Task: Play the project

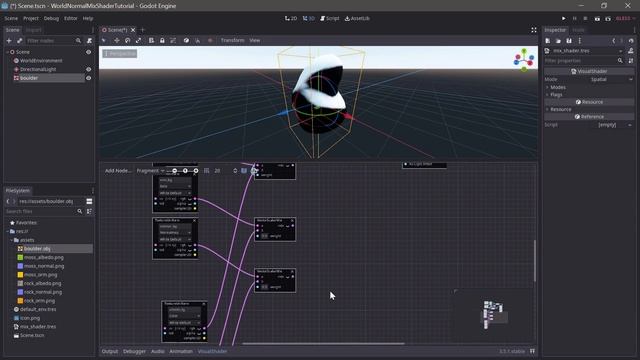Action: pos(564,18)
